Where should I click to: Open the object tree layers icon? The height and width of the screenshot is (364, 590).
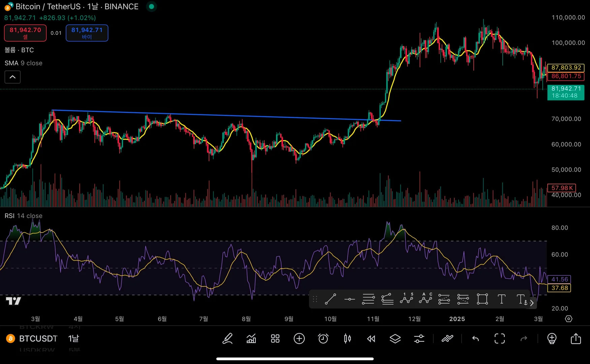pyautogui.click(x=395, y=338)
